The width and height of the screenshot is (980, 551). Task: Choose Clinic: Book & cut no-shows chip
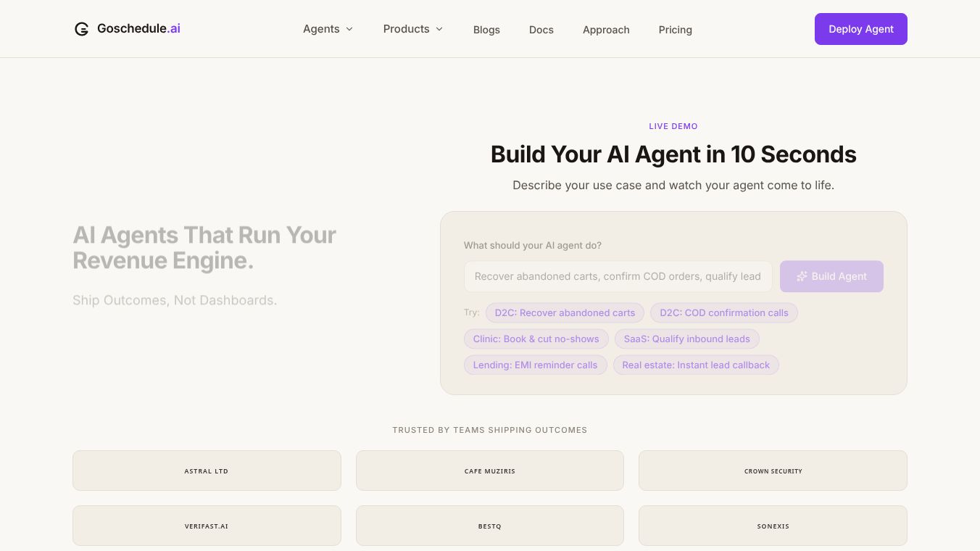tap(536, 339)
